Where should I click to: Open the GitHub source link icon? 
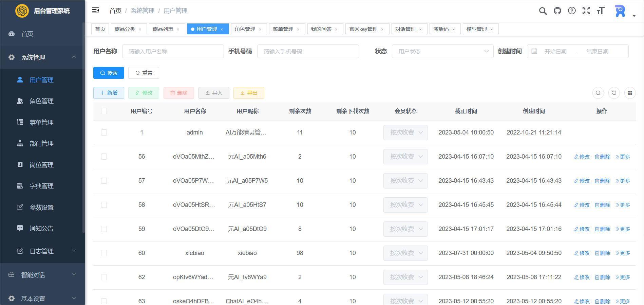(557, 11)
